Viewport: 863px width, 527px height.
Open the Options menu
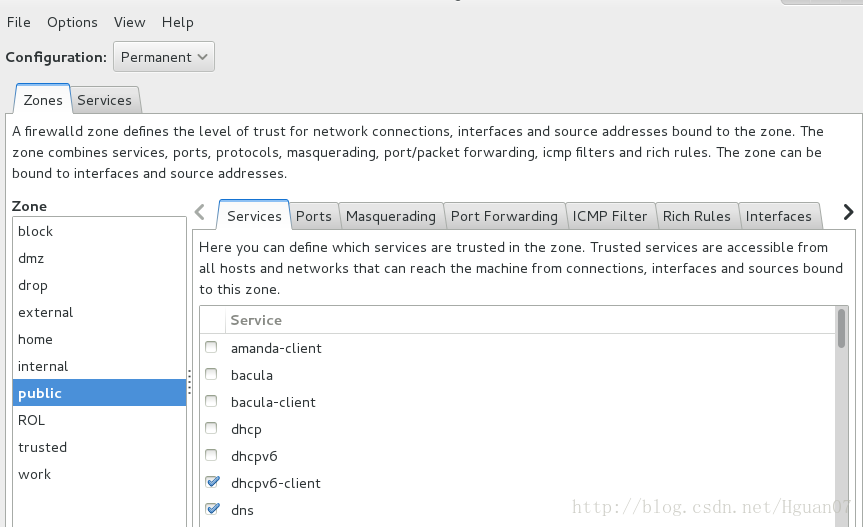point(72,23)
